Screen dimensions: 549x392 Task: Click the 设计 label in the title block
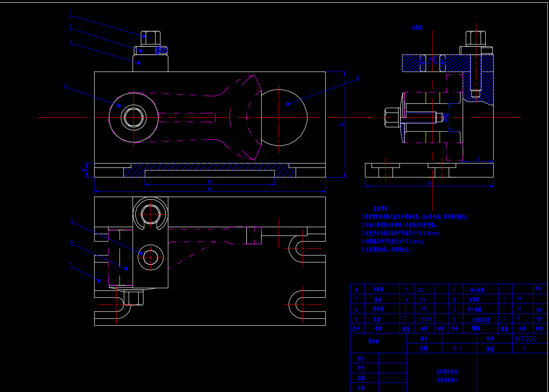coord(361,358)
